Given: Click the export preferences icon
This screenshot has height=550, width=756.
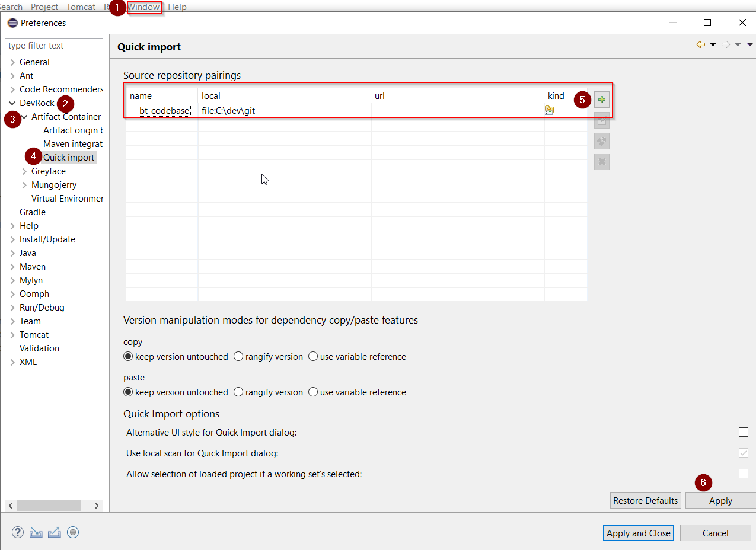Looking at the screenshot, I should pos(55,532).
